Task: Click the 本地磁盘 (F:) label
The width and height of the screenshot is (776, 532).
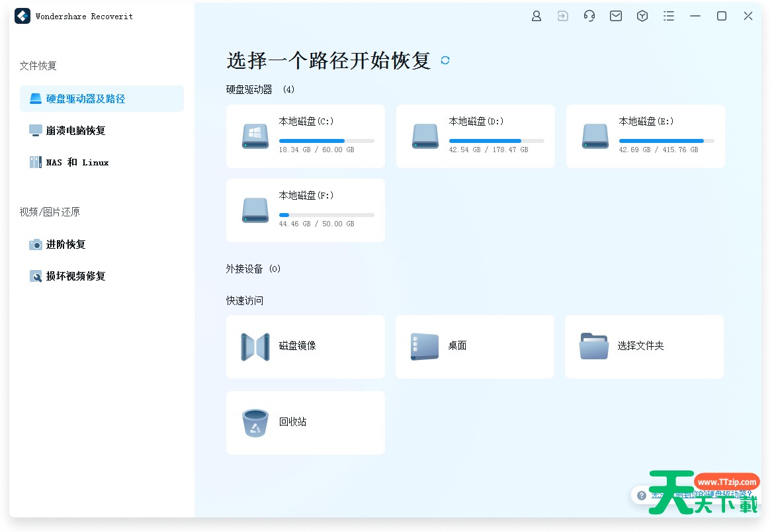Action: tap(306, 195)
